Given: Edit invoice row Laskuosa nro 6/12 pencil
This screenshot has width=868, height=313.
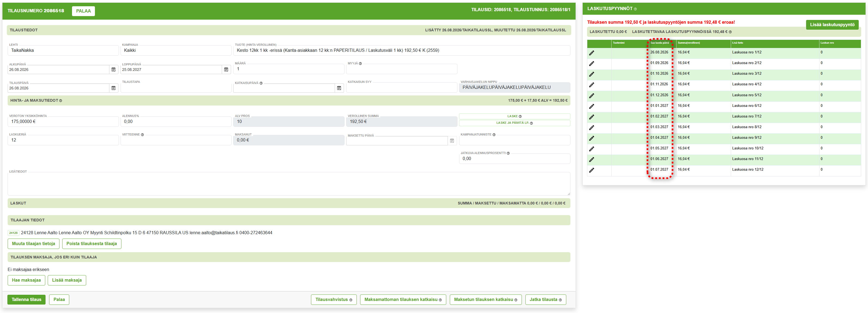Looking at the screenshot, I should tap(591, 106).
